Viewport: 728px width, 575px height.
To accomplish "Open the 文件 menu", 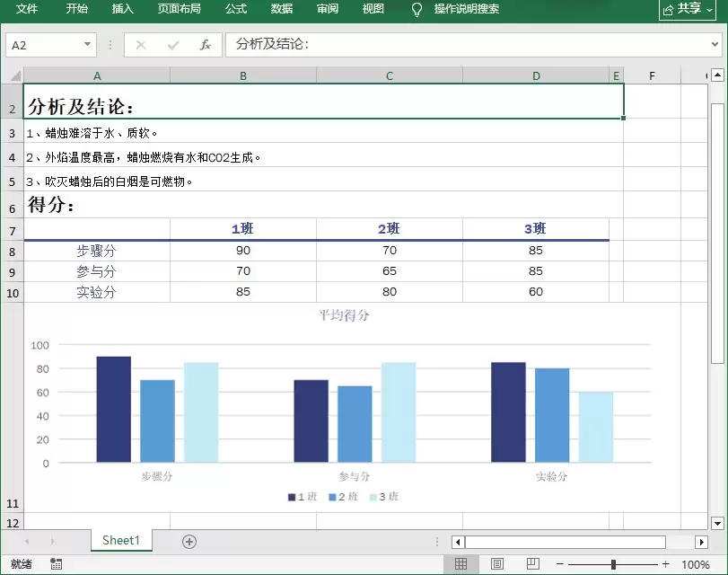I will [x=26, y=8].
